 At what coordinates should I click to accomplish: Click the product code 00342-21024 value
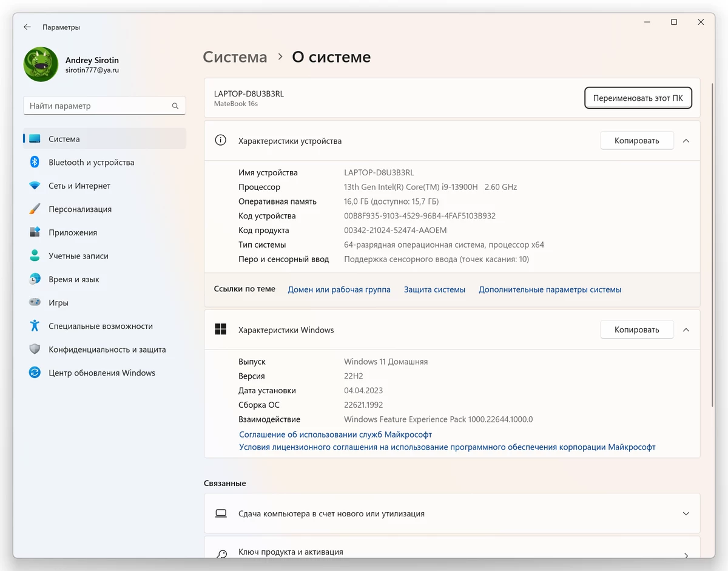[395, 231]
